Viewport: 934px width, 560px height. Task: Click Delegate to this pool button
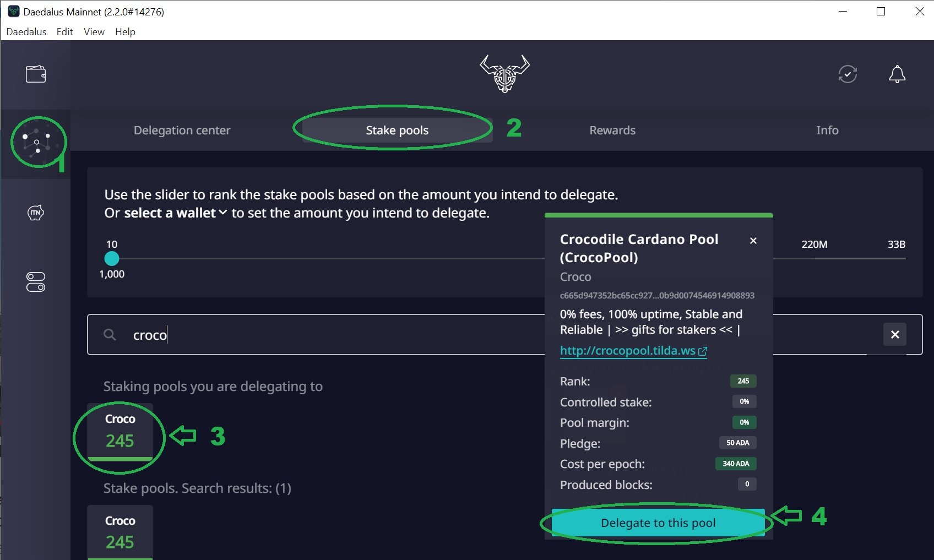[x=658, y=523]
